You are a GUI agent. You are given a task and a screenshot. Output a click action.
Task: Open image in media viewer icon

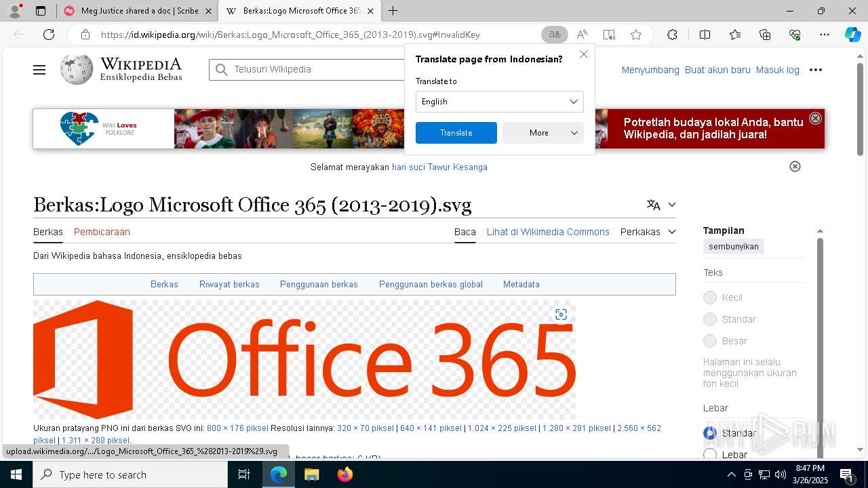[561, 314]
